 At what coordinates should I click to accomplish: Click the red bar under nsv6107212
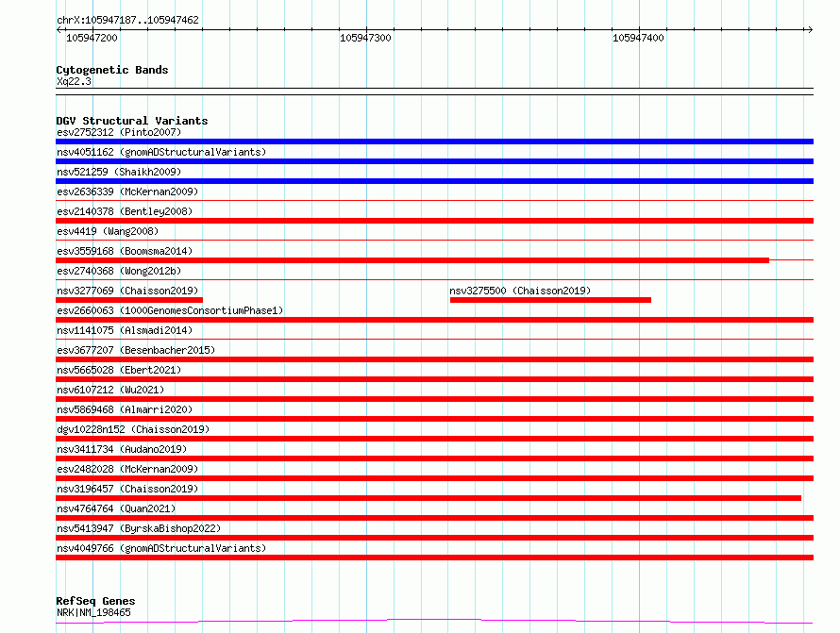[434, 399]
